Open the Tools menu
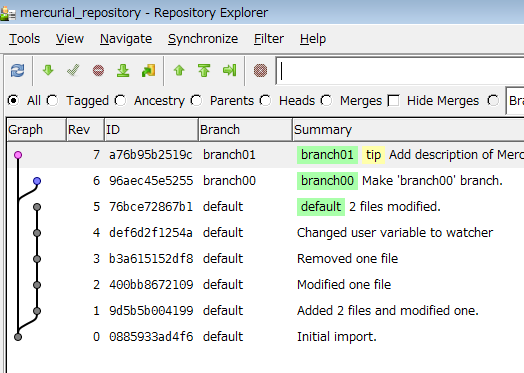 pos(24,39)
